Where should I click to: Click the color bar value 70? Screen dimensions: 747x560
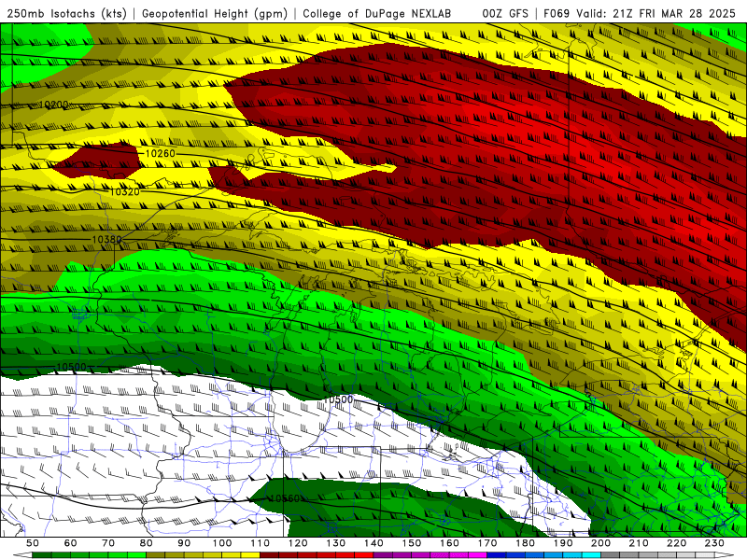108,543
